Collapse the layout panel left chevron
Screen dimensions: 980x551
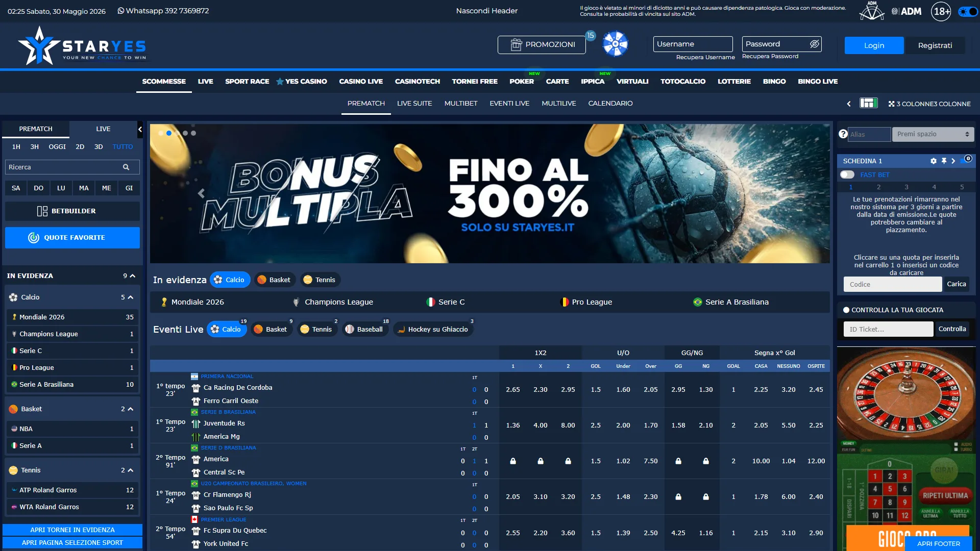[849, 104]
